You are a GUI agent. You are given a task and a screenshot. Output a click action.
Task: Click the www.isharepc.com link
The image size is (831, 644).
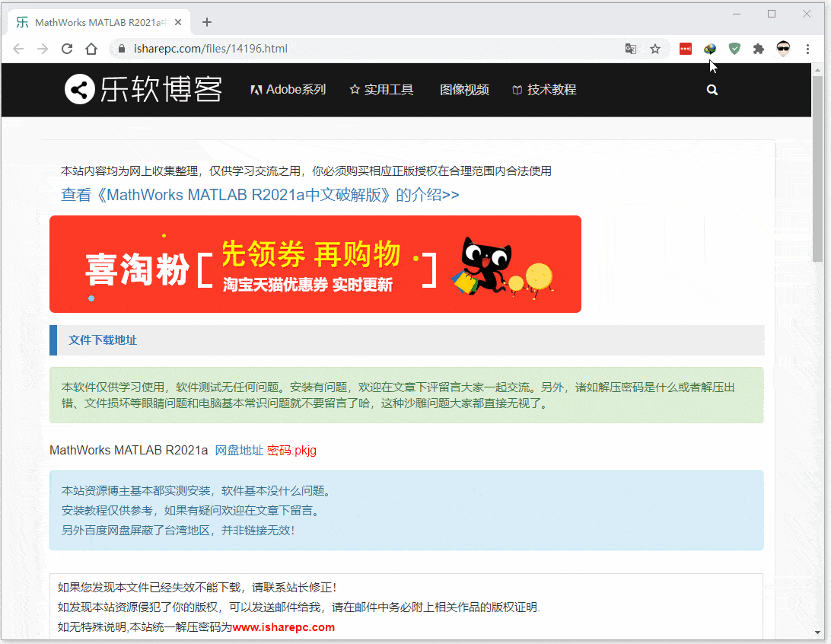(284, 627)
